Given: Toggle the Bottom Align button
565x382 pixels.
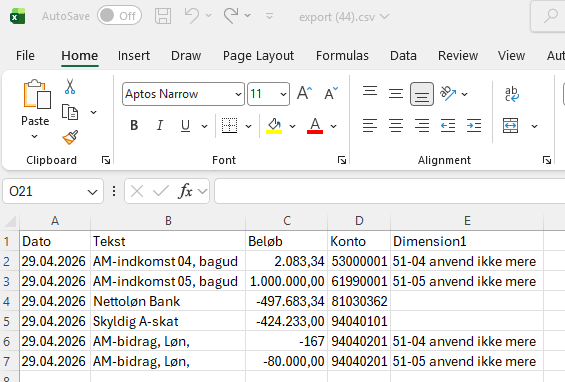Looking at the screenshot, I should pyautogui.click(x=422, y=94).
